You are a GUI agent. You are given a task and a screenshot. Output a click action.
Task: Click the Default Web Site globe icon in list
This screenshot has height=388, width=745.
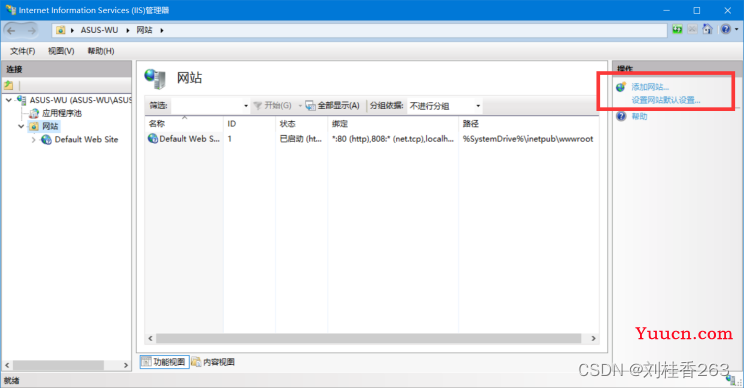[x=153, y=139]
